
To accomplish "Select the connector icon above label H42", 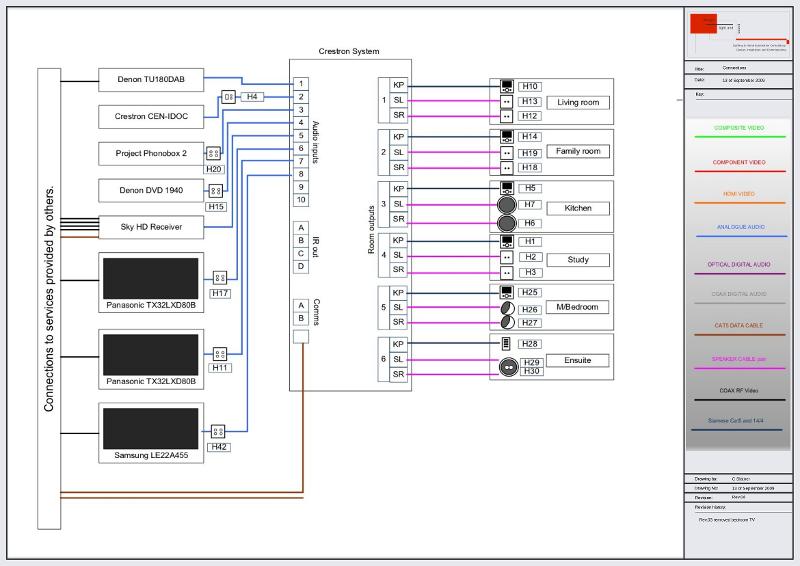I will [219, 432].
